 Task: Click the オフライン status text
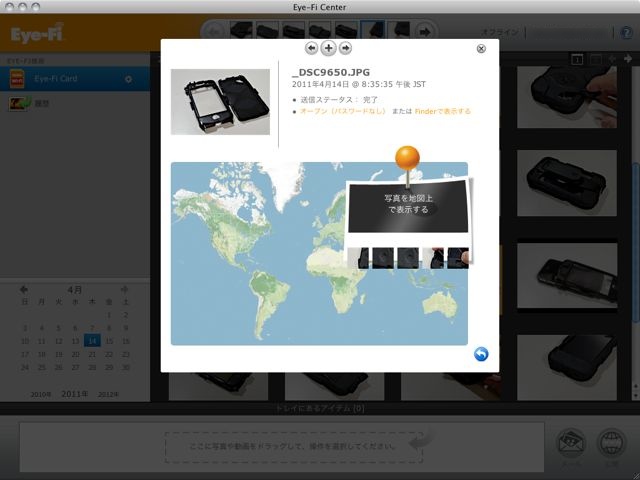(x=500, y=32)
